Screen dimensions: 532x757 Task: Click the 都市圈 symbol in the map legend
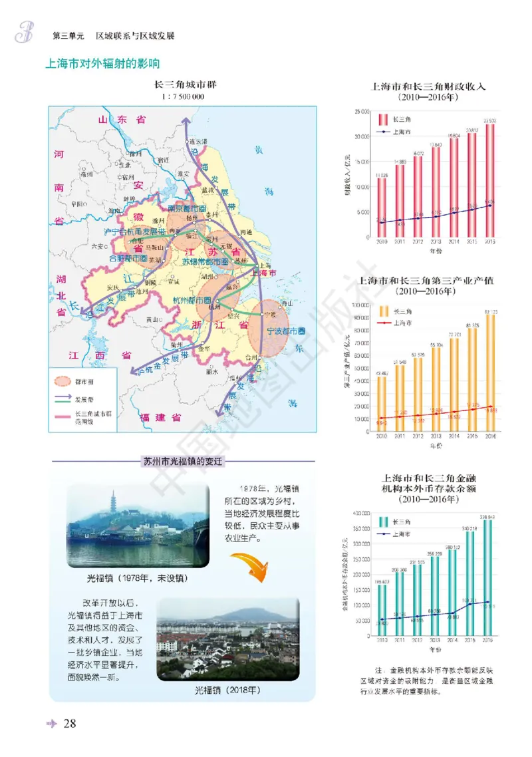pos(63,381)
